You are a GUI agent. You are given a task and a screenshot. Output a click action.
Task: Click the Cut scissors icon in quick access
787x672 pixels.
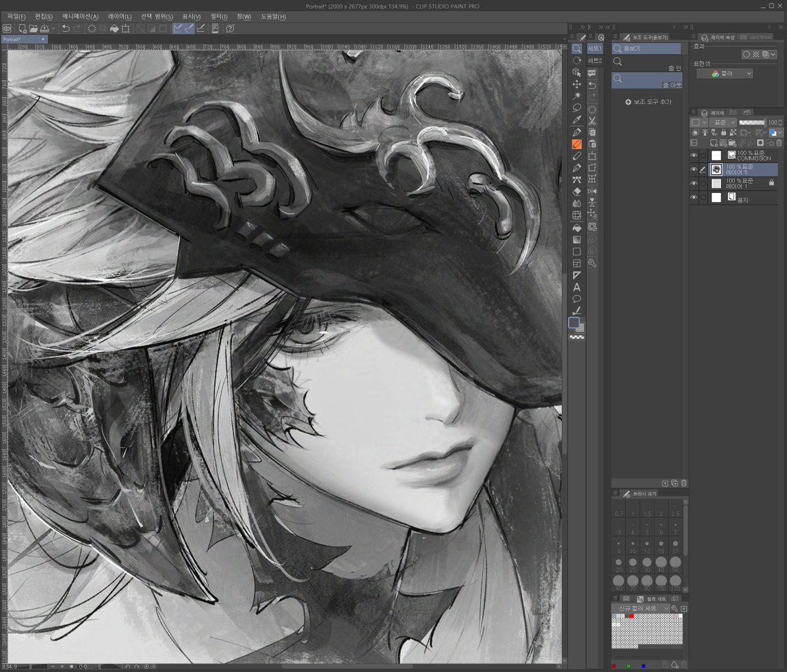[592, 121]
